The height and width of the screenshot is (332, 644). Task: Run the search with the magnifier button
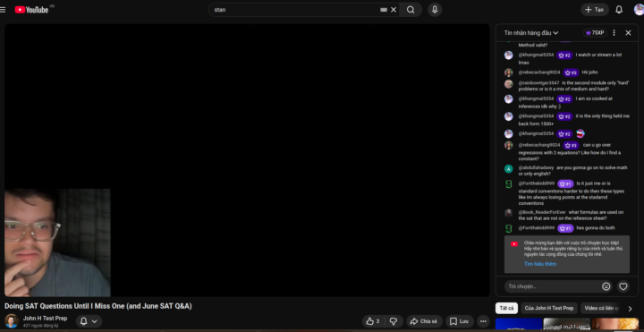(x=411, y=10)
